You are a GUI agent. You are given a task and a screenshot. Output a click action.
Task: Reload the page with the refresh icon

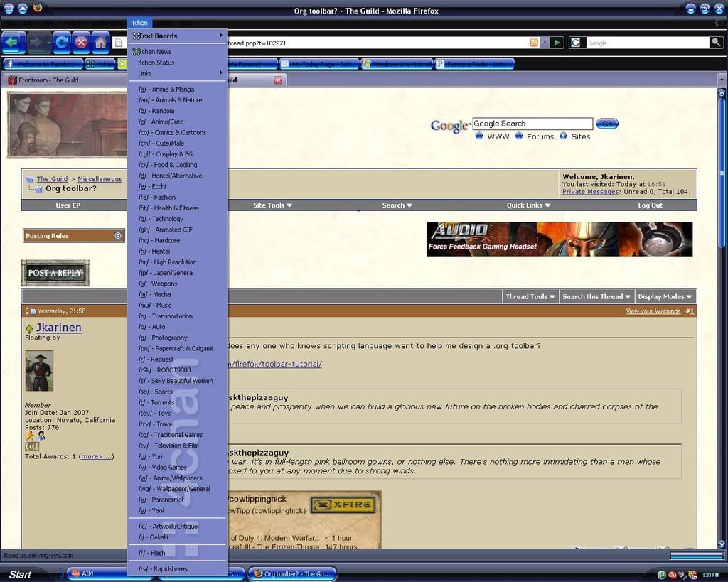pos(61,43)
